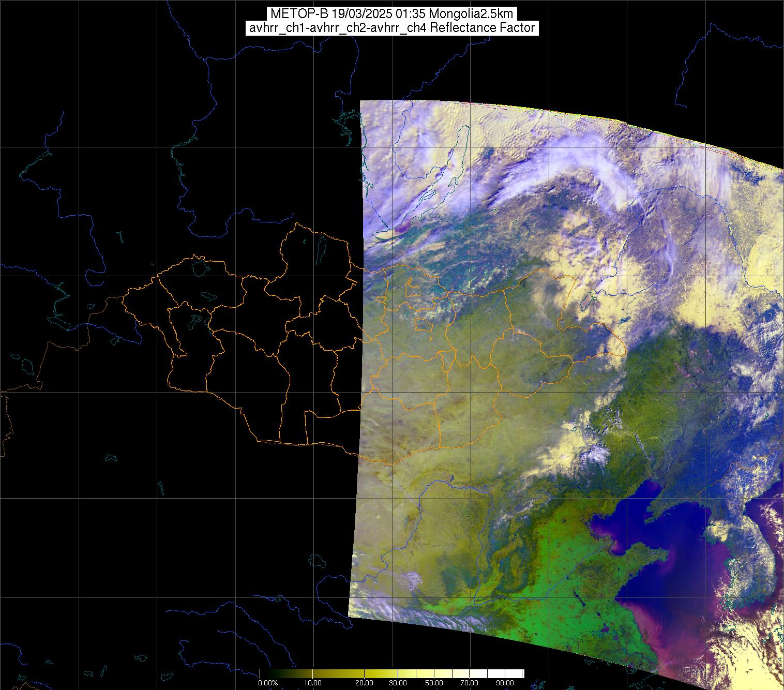
Task: Click the reflectance color scale bar
Action: point(392,673)
